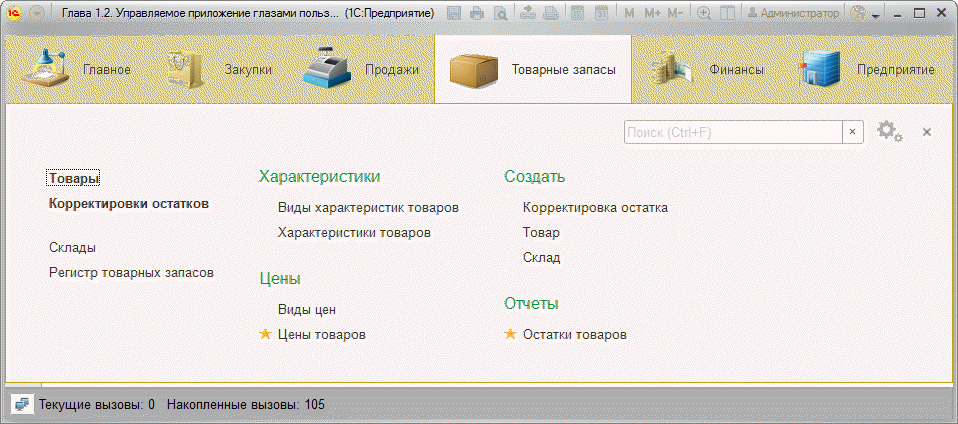958x424 pixels.
Task: Open the calculator icon in title bar
Action: point(578,14)
